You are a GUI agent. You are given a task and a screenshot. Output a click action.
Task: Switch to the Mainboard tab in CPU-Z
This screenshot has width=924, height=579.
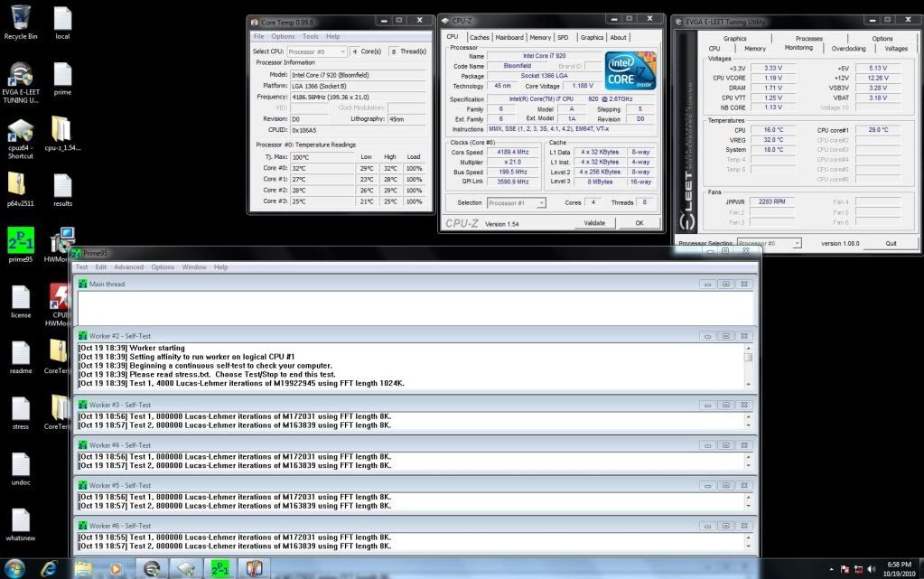pos(509,37)
